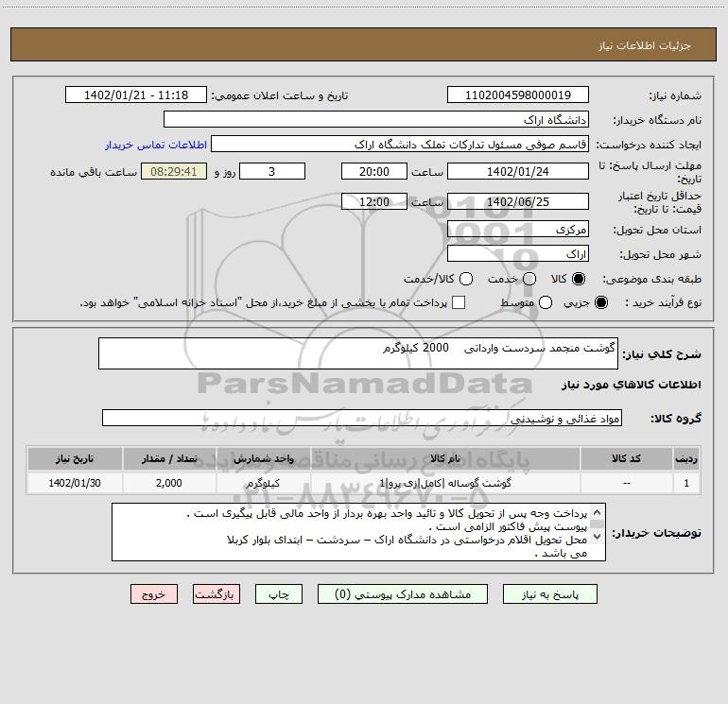Select the کالا radio button

579,279
